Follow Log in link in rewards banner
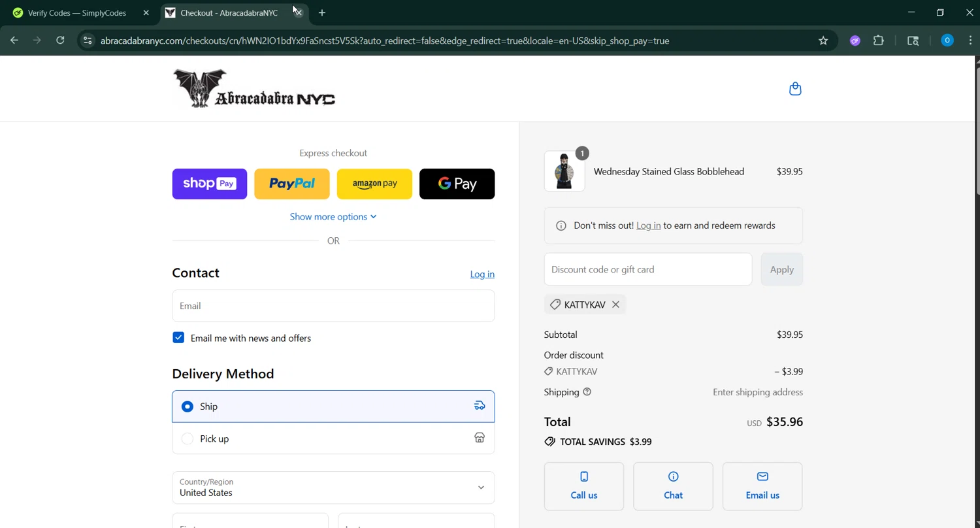 tap(648, 225)
